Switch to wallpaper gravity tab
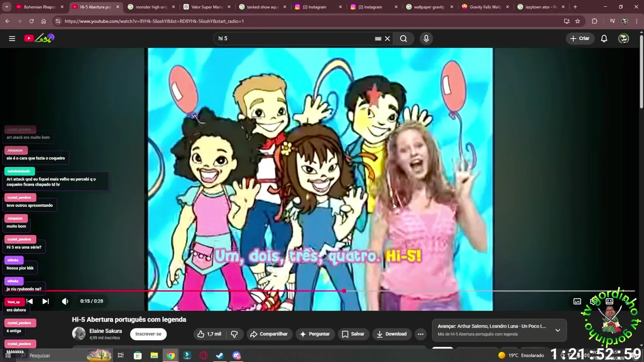 pyautogui.click(x=429, y=7)
